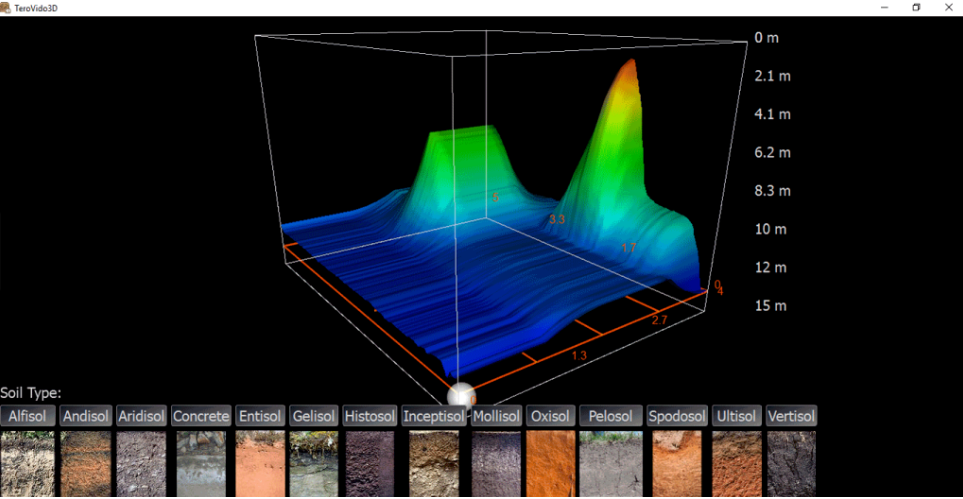Choose the Gelisol soil profile picture
This screenshot has height=499, width=963.
pyautogui.click(x=314, y=464)
